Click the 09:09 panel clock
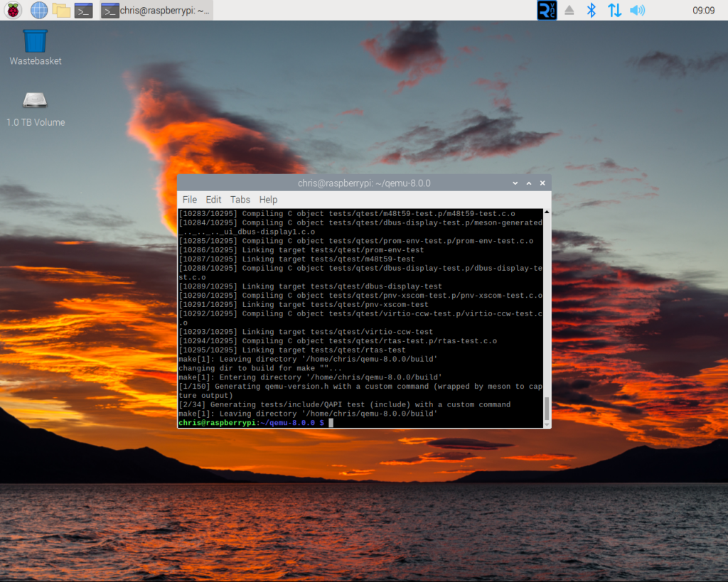The image size is (728, 582). [703, 10]
